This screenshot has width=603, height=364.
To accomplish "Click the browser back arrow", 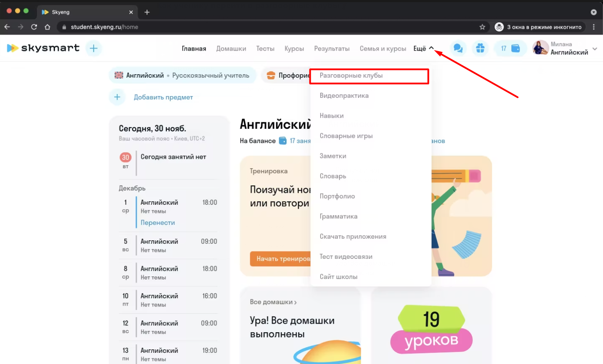I will click(7, 27).
